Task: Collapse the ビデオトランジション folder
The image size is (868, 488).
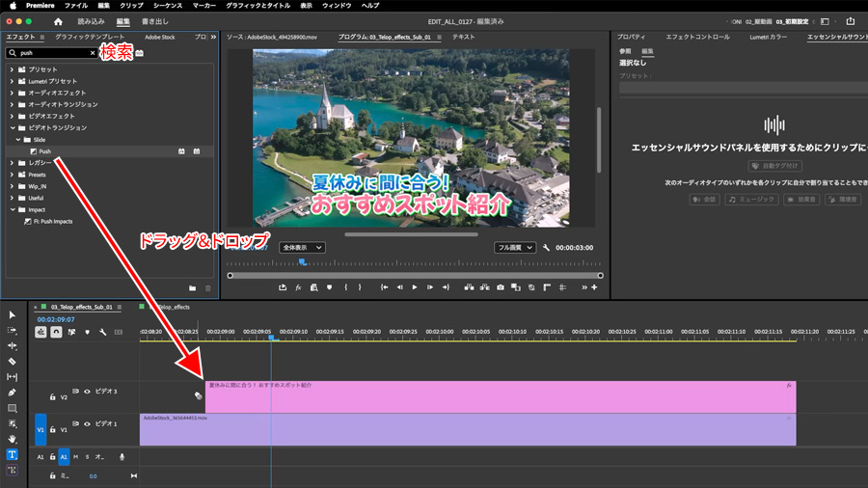Action: (13, 128)
